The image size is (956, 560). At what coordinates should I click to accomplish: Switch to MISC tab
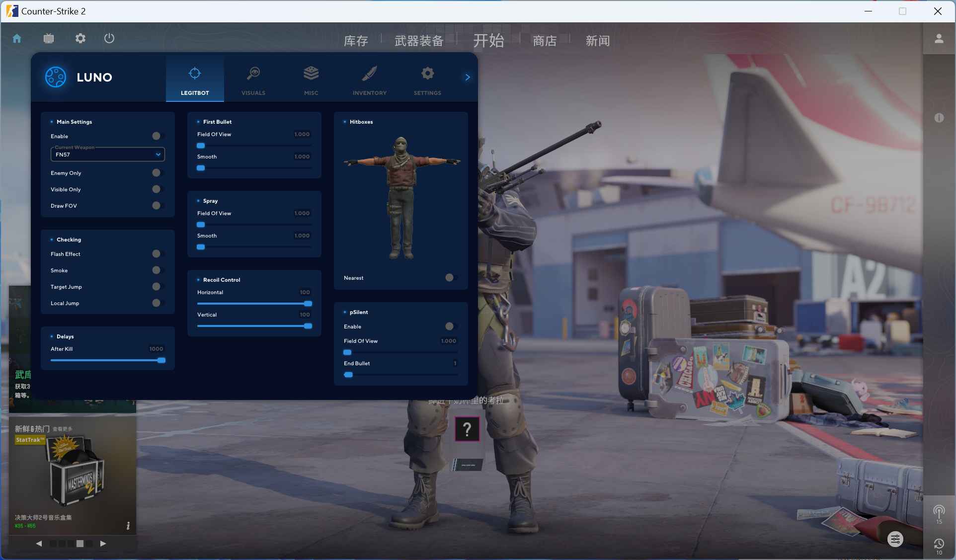click(x=311, y=80)
